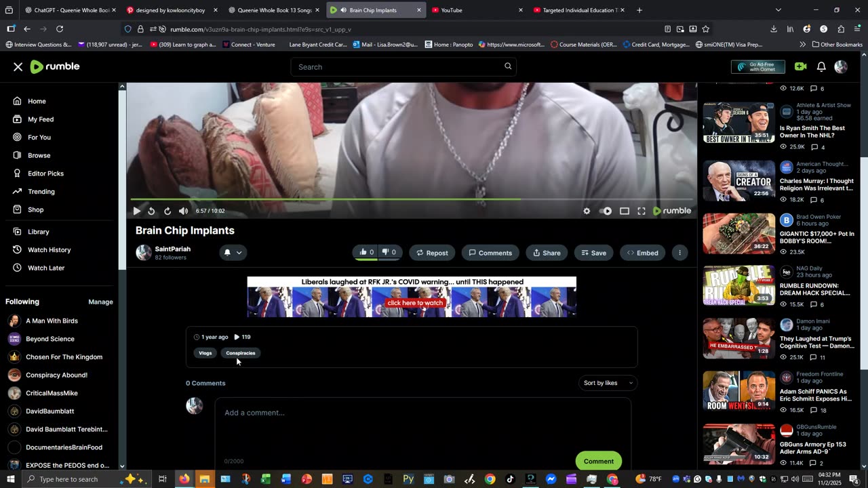Open A Man With Birds channel

click(x=52, y=321)
